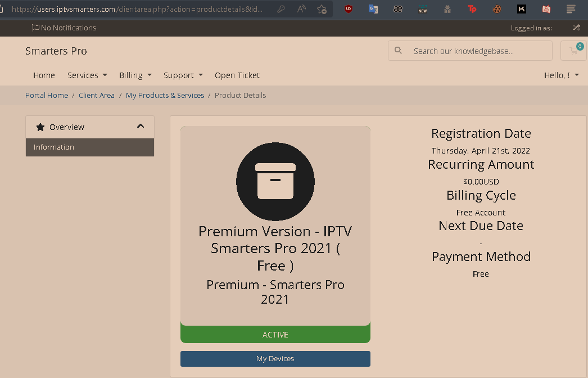Open the Open Ticket page
The image size is (588, 378).
click(237, 75)
